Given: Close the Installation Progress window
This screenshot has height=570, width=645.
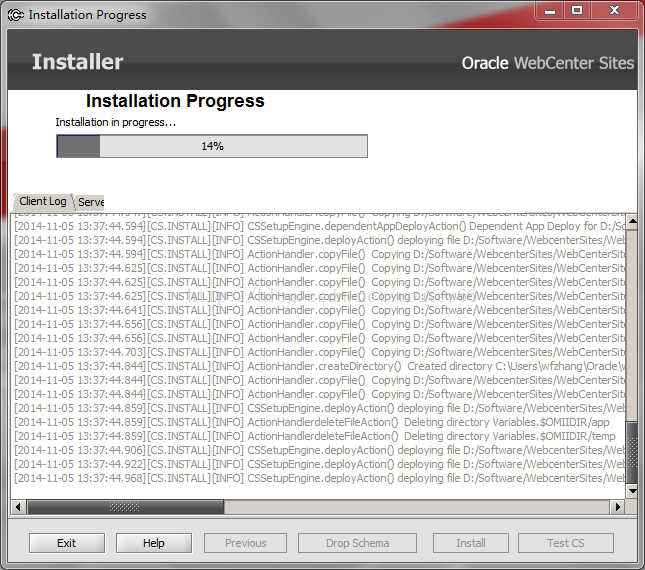Looking at the screenshot, I should point(614,11).
